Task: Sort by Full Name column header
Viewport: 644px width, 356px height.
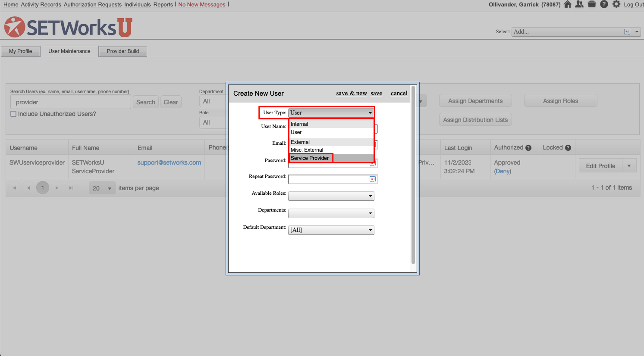Action: click(x=85, y=148)
